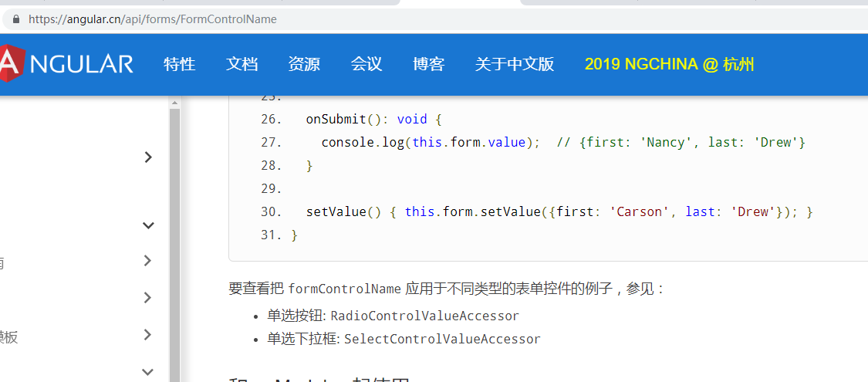Expand the sidebar item ending with 南
The image size is (868, 382).
click(x=148, y=261)
